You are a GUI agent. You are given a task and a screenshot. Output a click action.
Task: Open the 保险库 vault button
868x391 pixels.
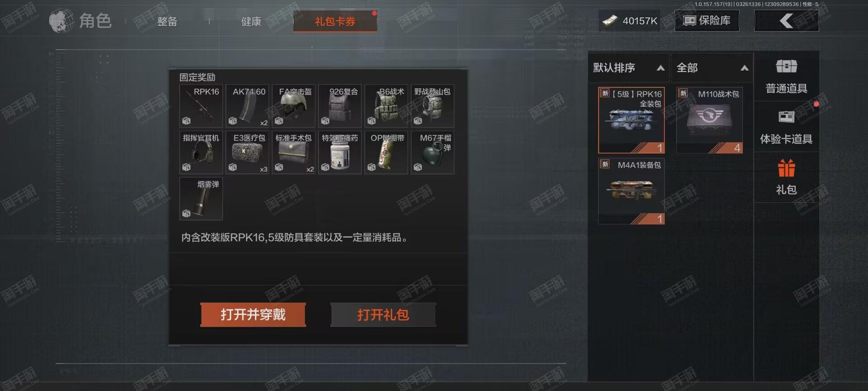(707, 20)
